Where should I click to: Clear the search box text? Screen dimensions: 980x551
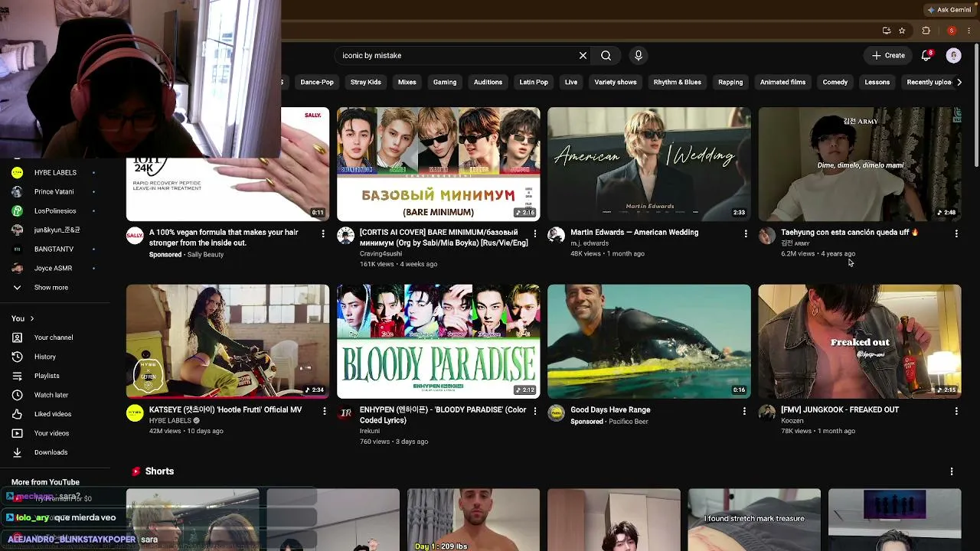583,55
